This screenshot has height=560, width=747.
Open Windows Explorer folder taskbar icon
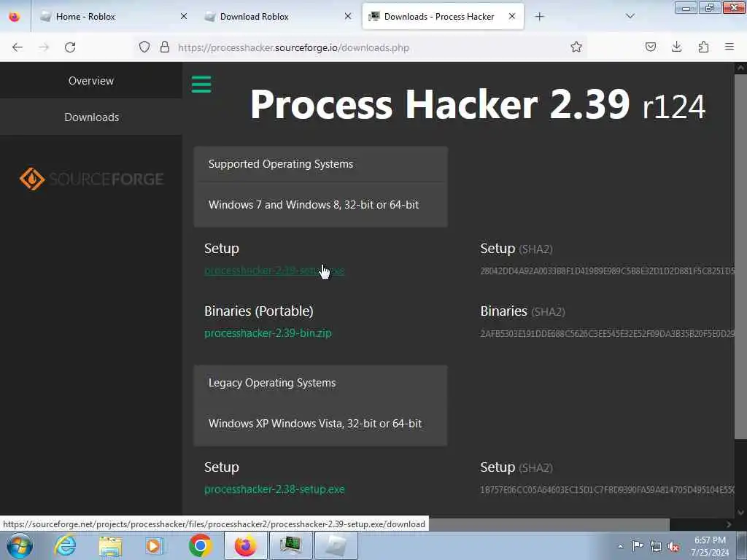click(111, 545)
